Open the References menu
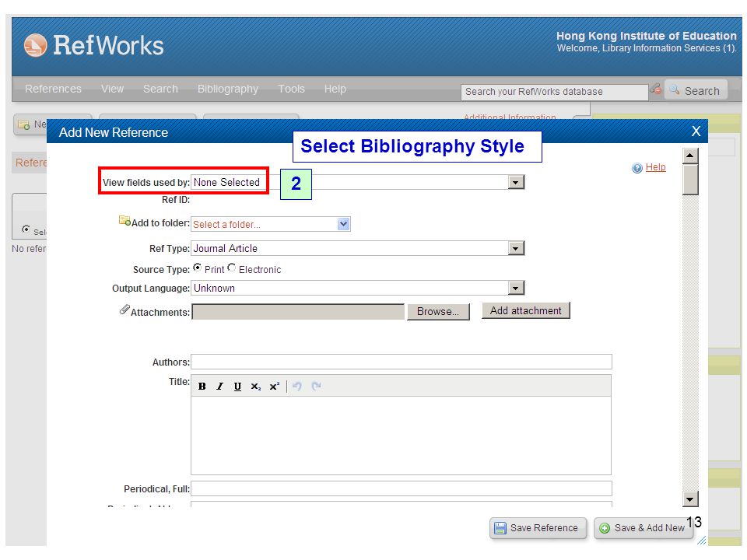747x560 pixels. tap(54, 89)
